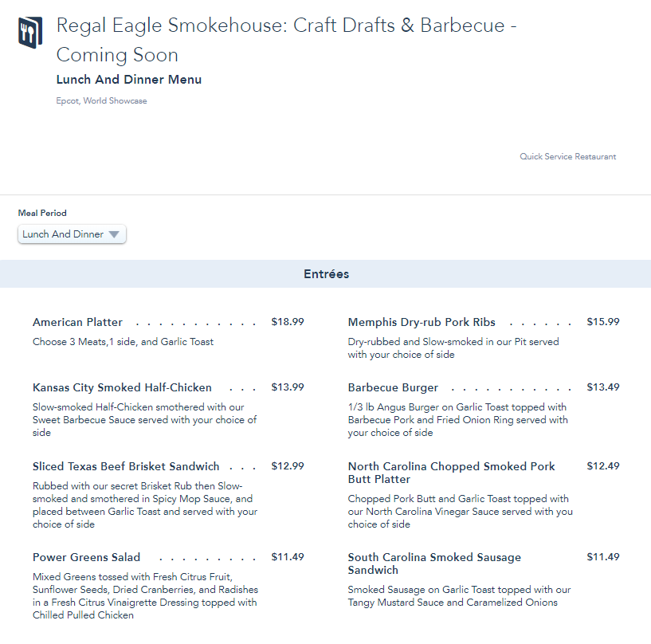Select South Carolina Smoked Sausage Sandwich
Image resolution: width=651 pixels, height=644 pixels.
[434, 563]
